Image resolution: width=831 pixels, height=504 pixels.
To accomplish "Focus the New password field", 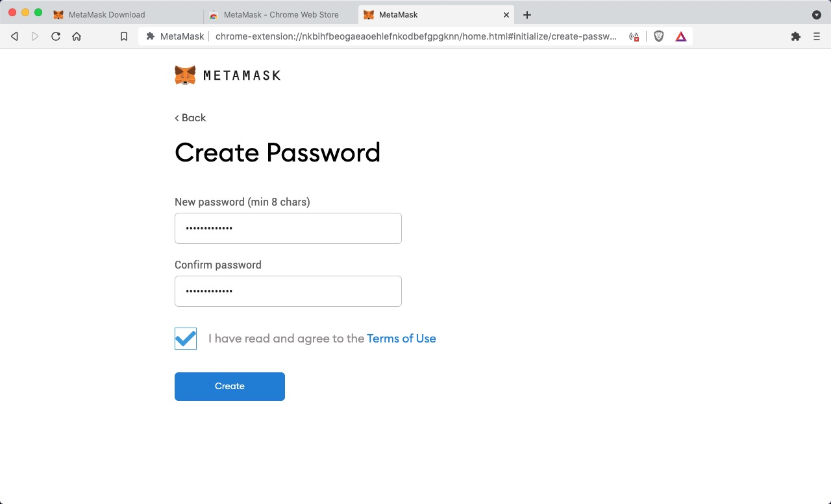I will point(288,228).
